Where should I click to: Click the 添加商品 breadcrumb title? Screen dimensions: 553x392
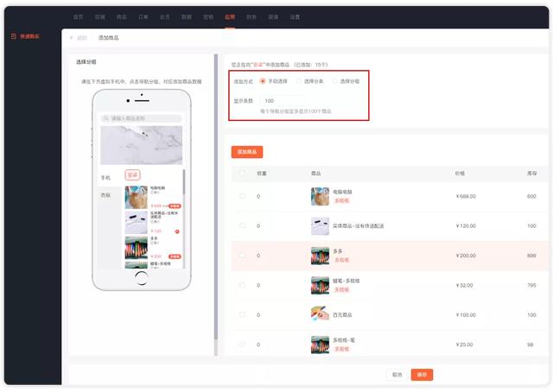click(x=108, y=38)
